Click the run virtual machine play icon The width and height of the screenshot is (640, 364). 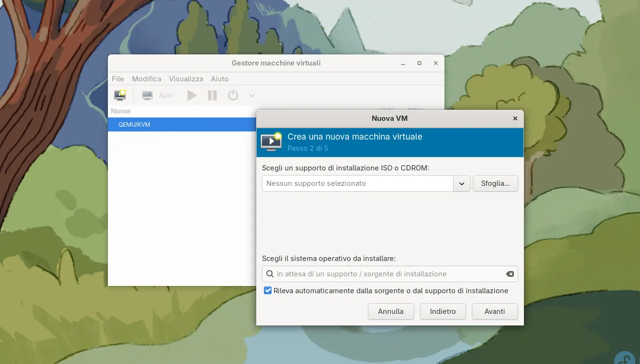[191, 95]
